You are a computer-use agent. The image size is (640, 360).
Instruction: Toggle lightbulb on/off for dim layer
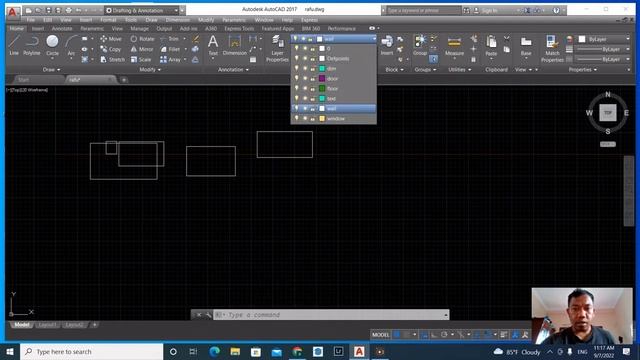[x=297, y=69]
